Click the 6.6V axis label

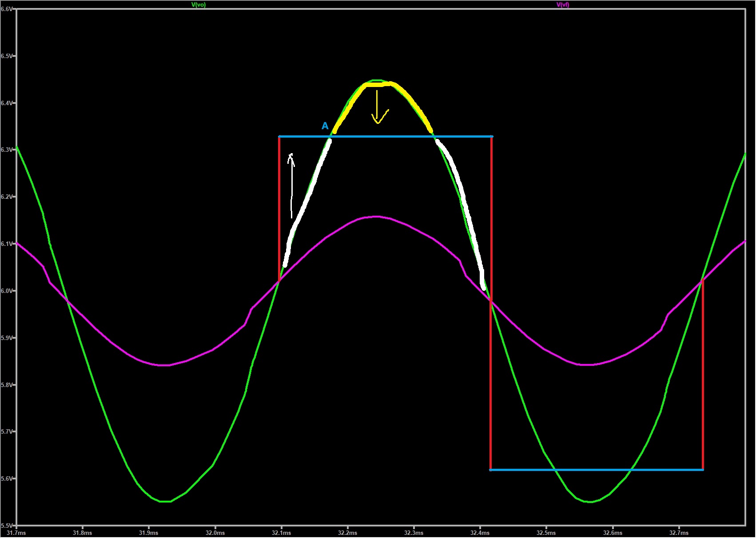[7, 9]
